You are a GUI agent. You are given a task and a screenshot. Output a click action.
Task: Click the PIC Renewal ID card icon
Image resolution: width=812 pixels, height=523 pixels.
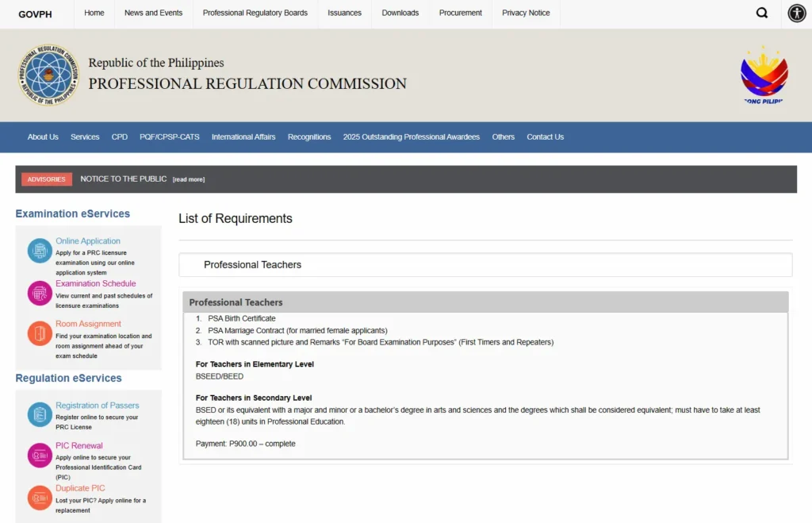click(40, 455)
